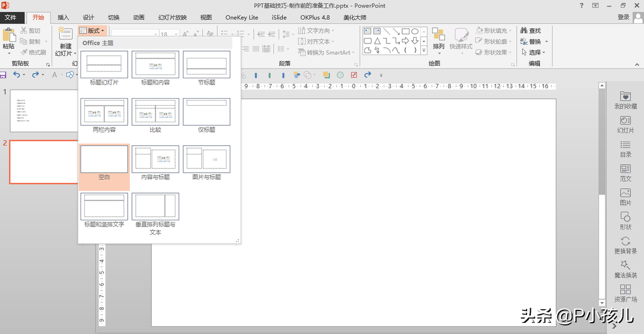Switch to the Transitions (切换) tab
644x334 pixels.
tap(114, 17)
